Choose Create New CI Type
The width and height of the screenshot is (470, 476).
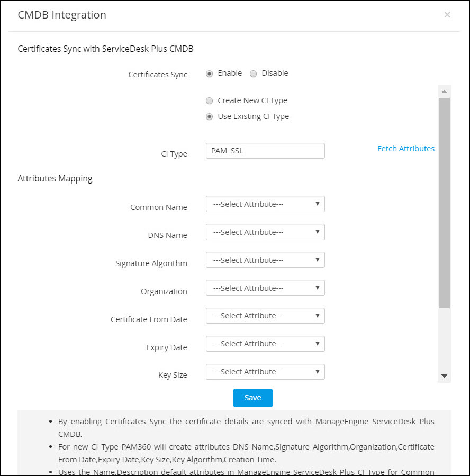tap(210, 101)
